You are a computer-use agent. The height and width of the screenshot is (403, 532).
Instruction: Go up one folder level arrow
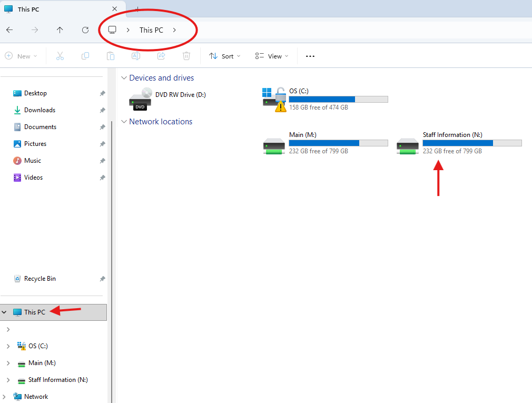click(60, 30)
